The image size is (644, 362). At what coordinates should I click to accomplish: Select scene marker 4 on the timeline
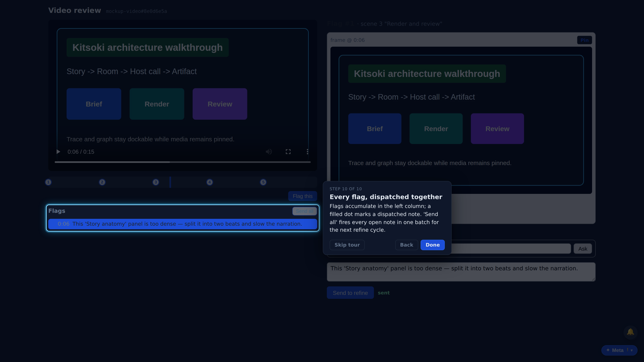click(210, 182)
